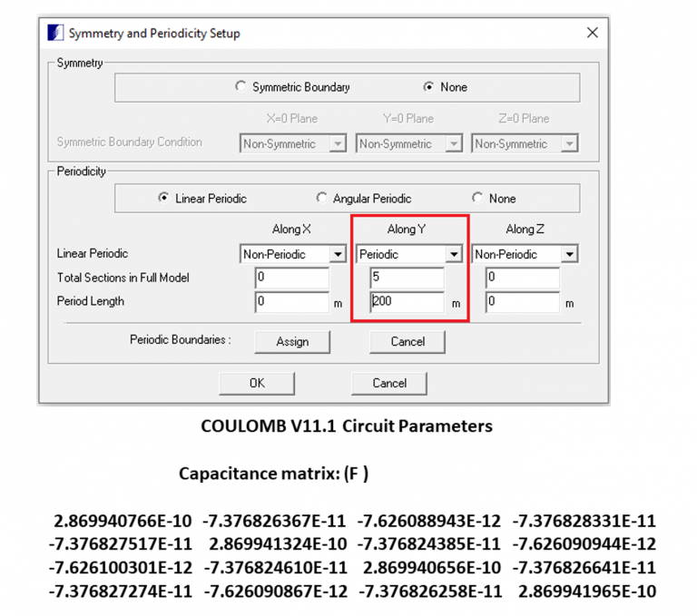This screenshot has width=697, height=616.
Task: Click Period Length field showing 200
Action: [x=407, y=302]
